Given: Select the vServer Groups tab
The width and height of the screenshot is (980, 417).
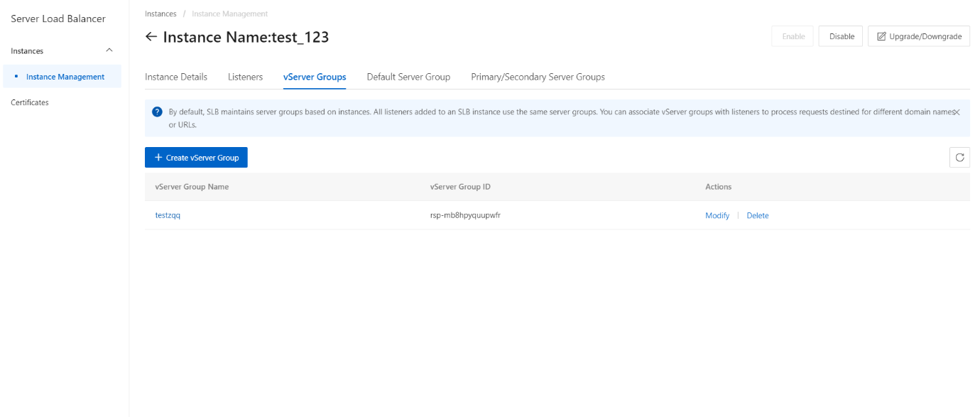Looking at the screenshot, I should click(x=315, y=77).
